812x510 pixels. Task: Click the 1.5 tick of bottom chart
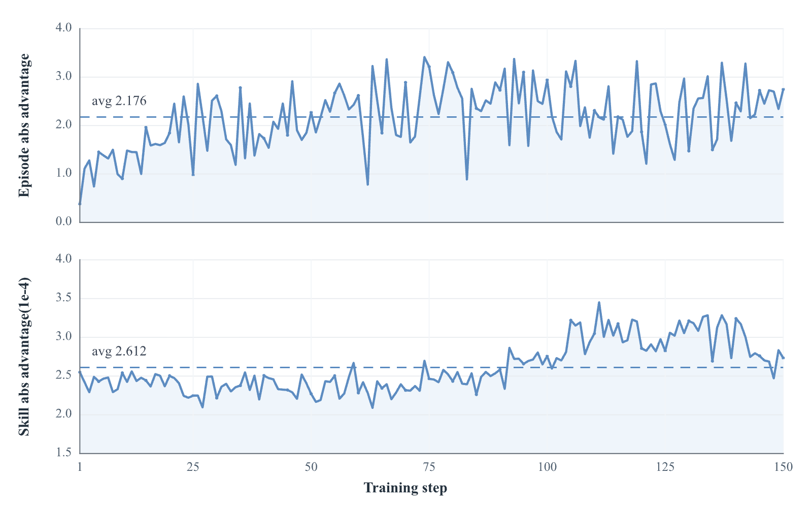pyautogui.click(x=63, y=452)
